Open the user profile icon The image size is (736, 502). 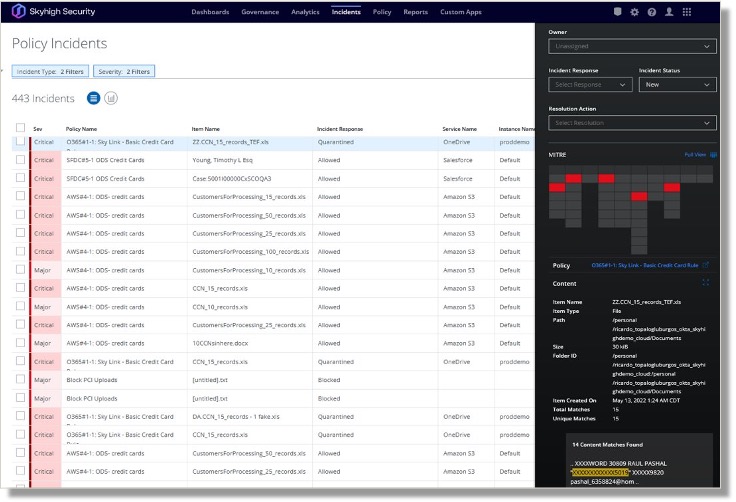(668, 12)
